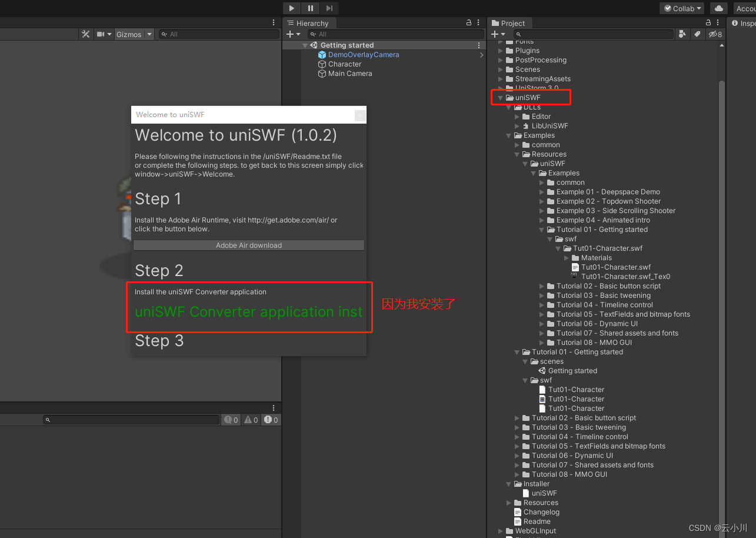Open the DemoOverlayCamera prefab arrow
This screenshot has width=756, height=538.
click(x=482, y=55)
